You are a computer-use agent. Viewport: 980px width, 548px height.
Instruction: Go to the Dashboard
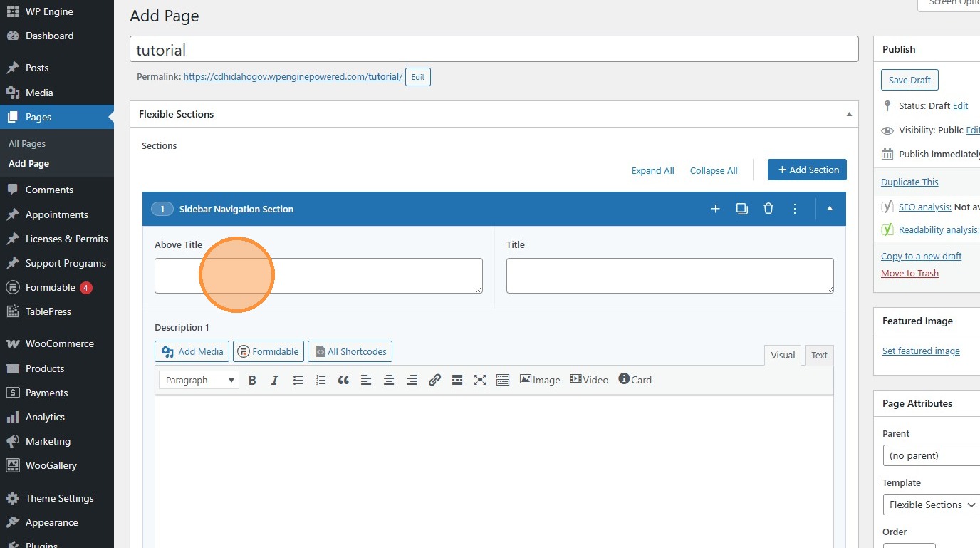coord(57,36)
